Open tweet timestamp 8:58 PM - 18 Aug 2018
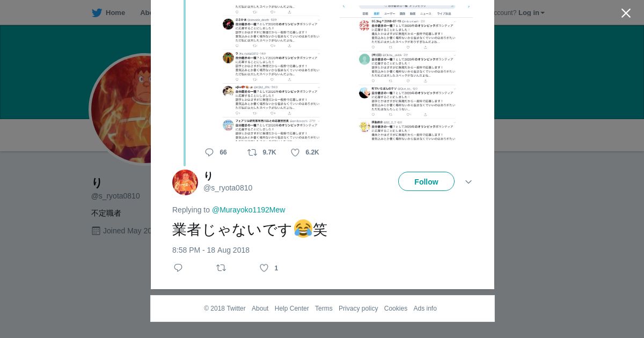This screenshot has width=644, height=338. 211,250
